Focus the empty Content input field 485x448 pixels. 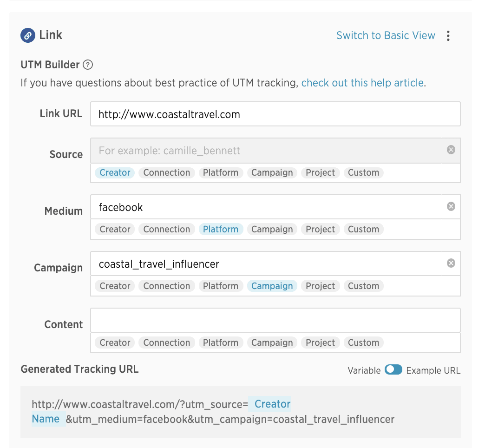click(275, 320)
